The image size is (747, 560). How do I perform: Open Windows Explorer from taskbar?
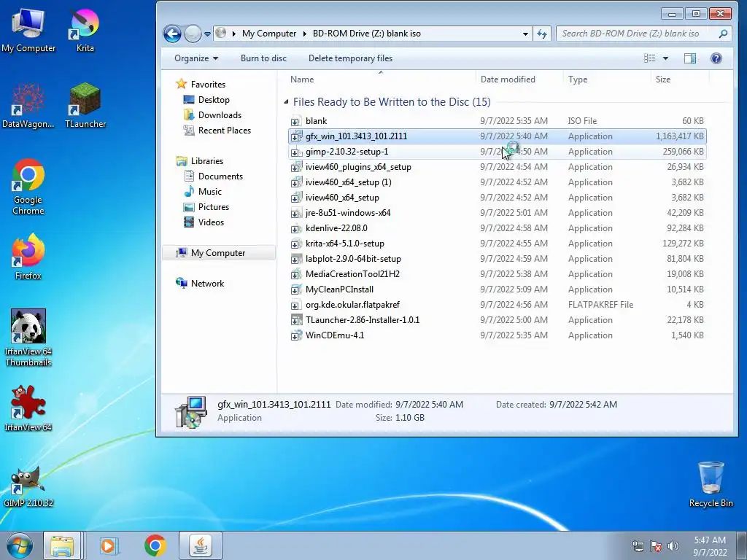(63, 545)
